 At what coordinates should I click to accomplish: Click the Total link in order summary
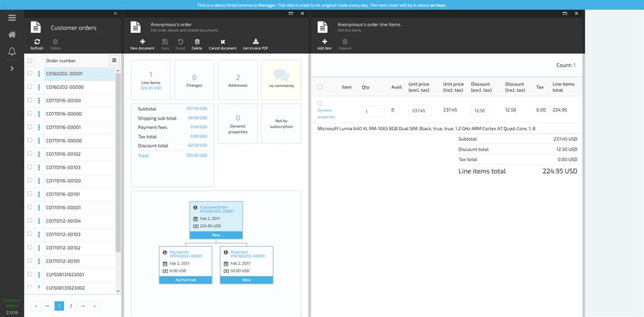pos(143,155)
